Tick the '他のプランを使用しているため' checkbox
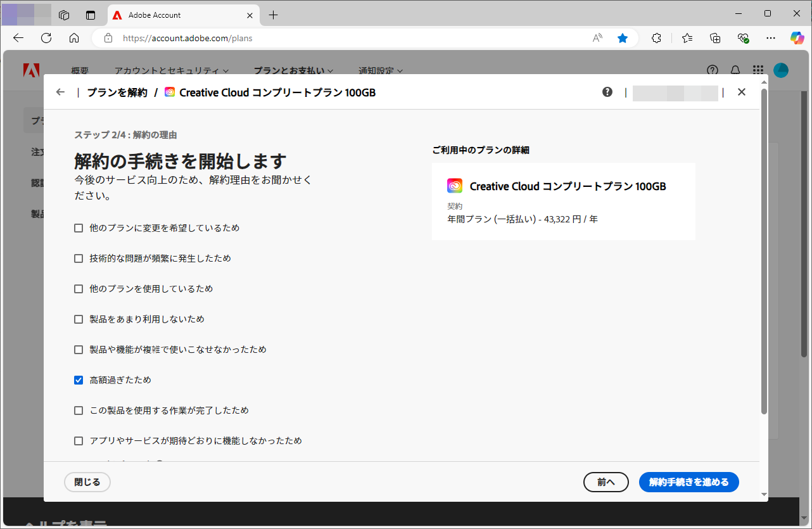812x529 pixels. point(79,289)
